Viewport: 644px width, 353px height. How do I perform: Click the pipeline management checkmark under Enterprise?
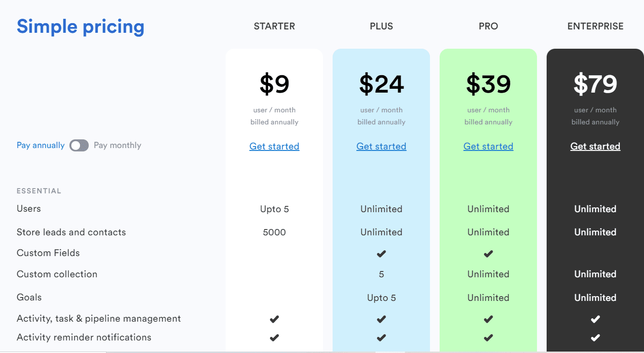[x=595, y=319]
